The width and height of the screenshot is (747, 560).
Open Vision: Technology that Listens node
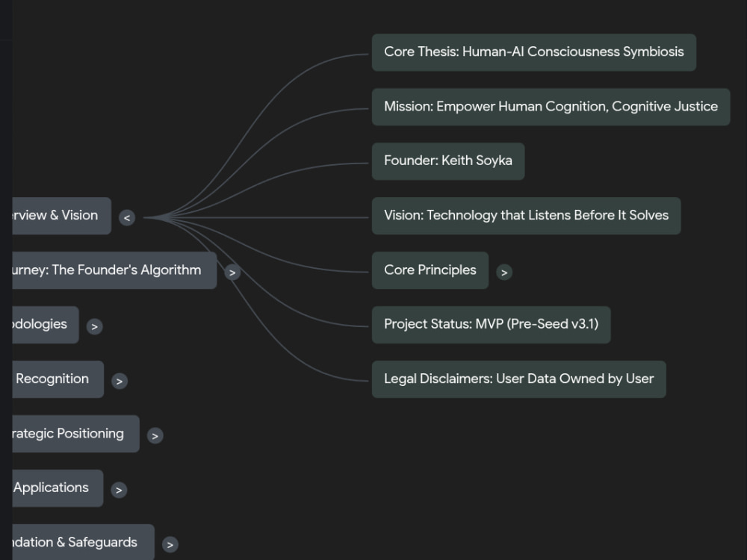(x=527, y=216)
